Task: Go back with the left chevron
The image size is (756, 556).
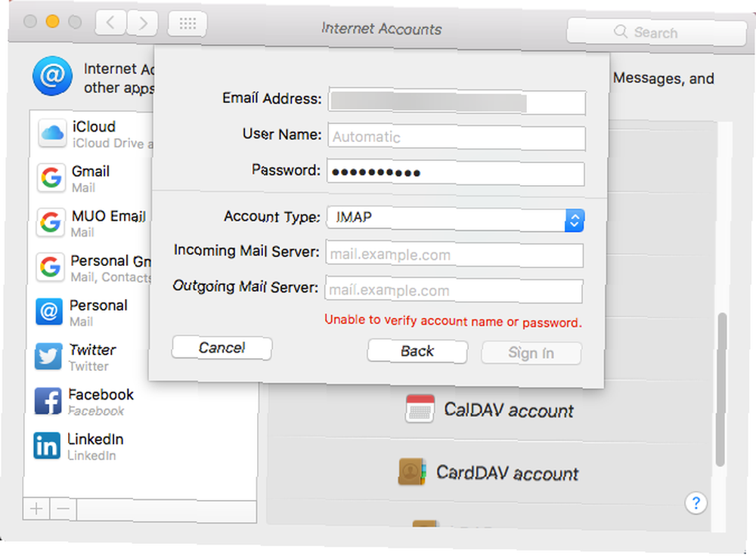Action: click(x=110, y=23)
